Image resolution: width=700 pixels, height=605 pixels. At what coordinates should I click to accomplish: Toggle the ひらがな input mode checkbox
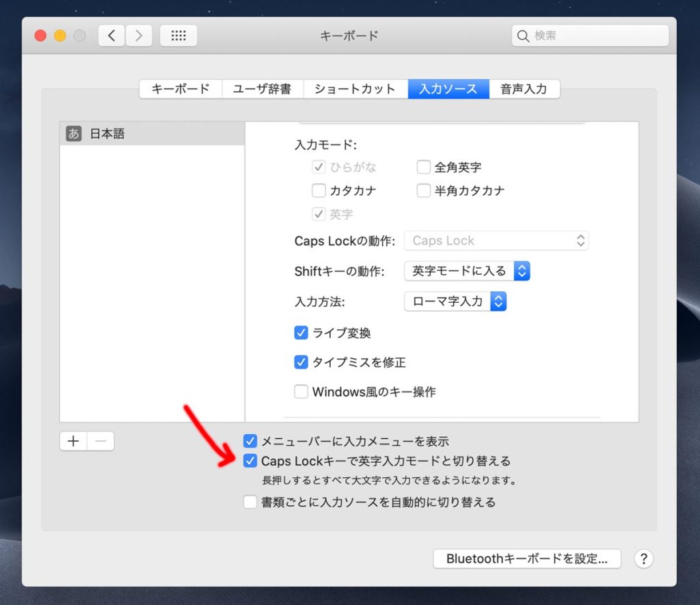pyautogui.click(x=319, y=167)
